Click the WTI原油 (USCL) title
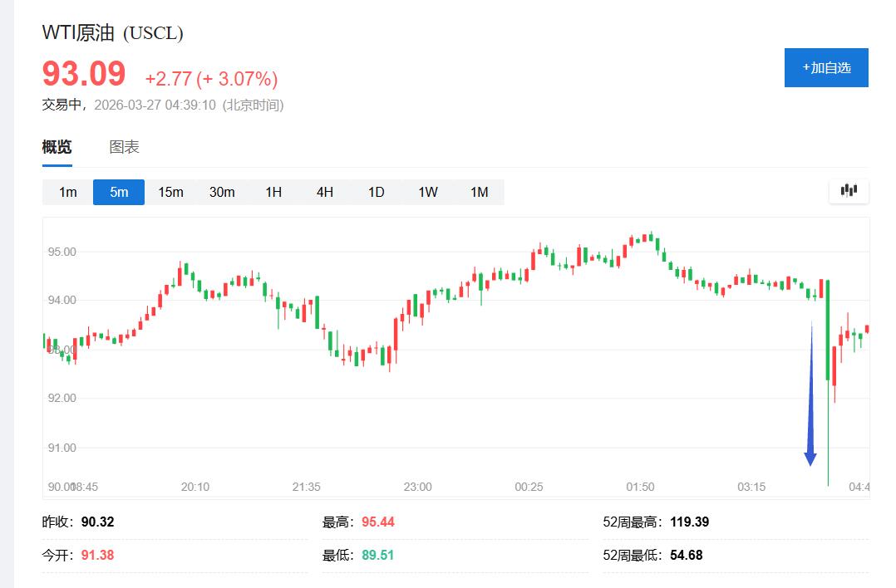896x588 pixels. tap(113, 33)
